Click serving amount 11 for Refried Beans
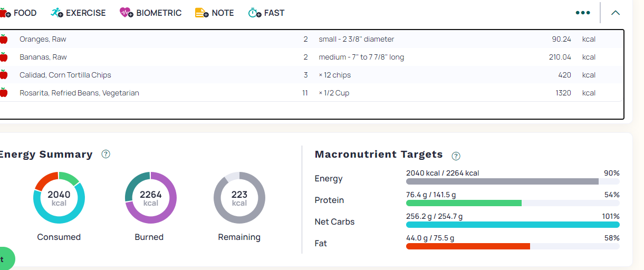Screen dimensions: 644x270 [305, 93]
